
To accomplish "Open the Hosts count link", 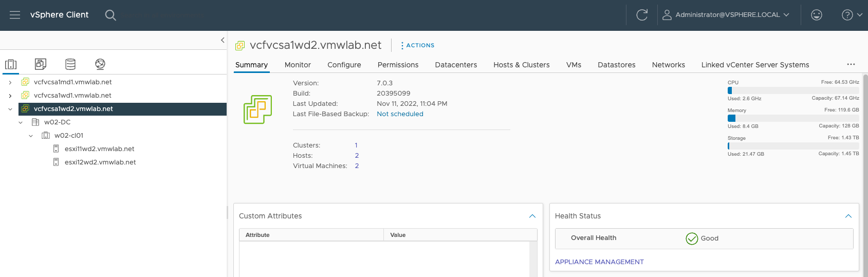I will (x=357, y=156).
